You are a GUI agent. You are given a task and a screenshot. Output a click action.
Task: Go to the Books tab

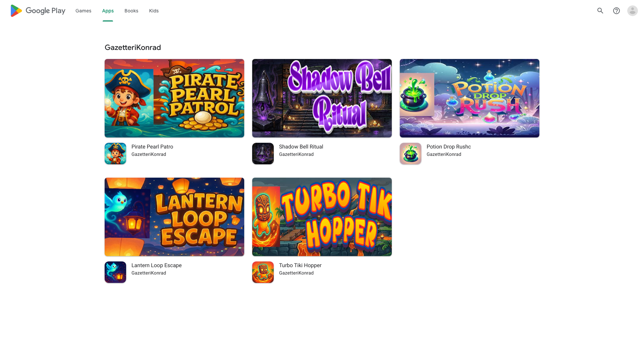tap(131, 11)
